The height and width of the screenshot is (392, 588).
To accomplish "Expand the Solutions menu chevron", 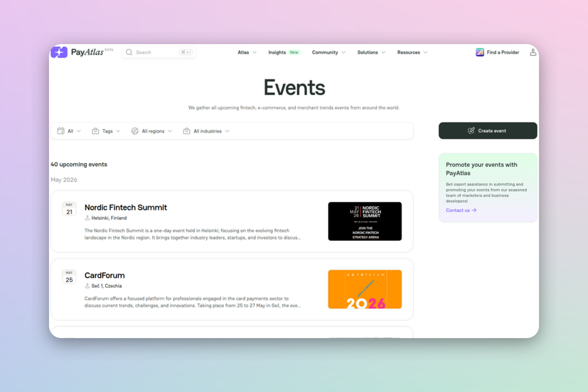I will click(383, 52).
